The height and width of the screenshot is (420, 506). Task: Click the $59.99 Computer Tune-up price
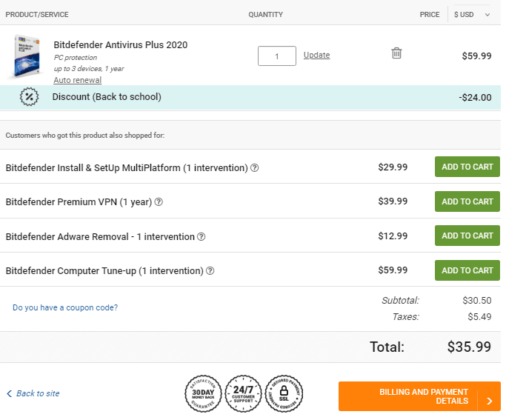tap(393, 270)
